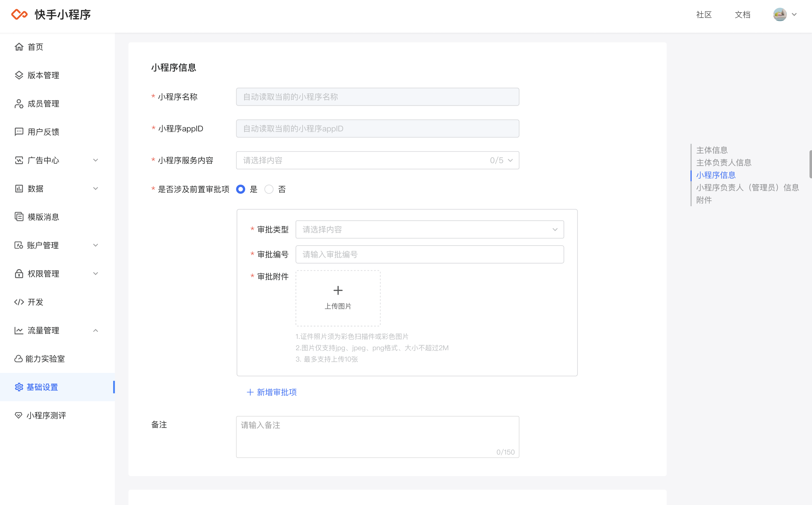Click the user feedback chat bubble icon
The width and height of the screenshot is (812, 505).
(x=19, y=132)
